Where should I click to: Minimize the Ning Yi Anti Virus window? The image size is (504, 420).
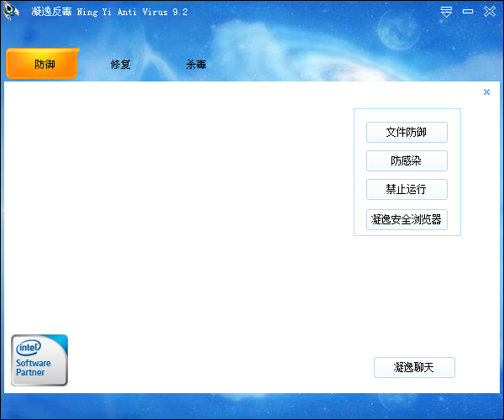(468, 12)
